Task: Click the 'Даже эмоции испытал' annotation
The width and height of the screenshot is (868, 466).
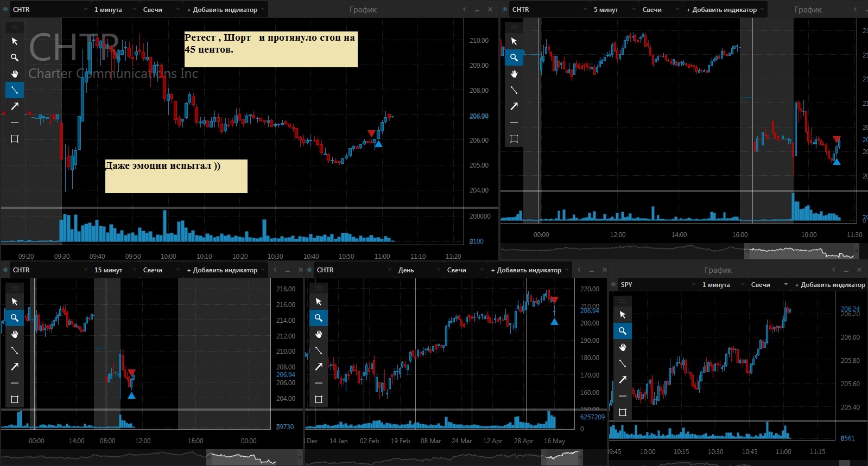Action: coord(176,176)
